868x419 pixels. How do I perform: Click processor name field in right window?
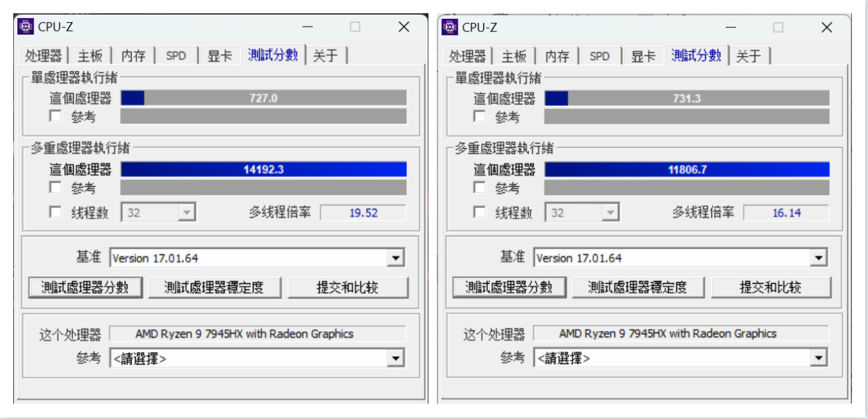pos(681,334)
